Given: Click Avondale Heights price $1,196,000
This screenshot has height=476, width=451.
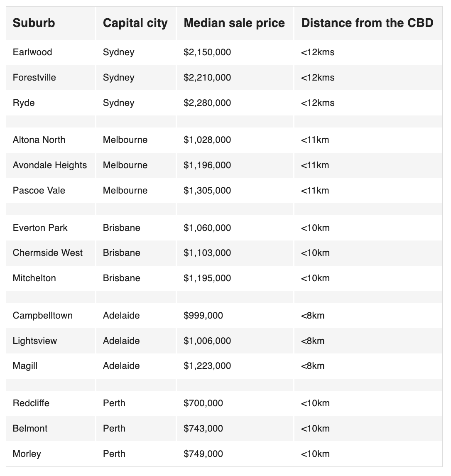Looking at the screenshot, I should click(207, 165).
